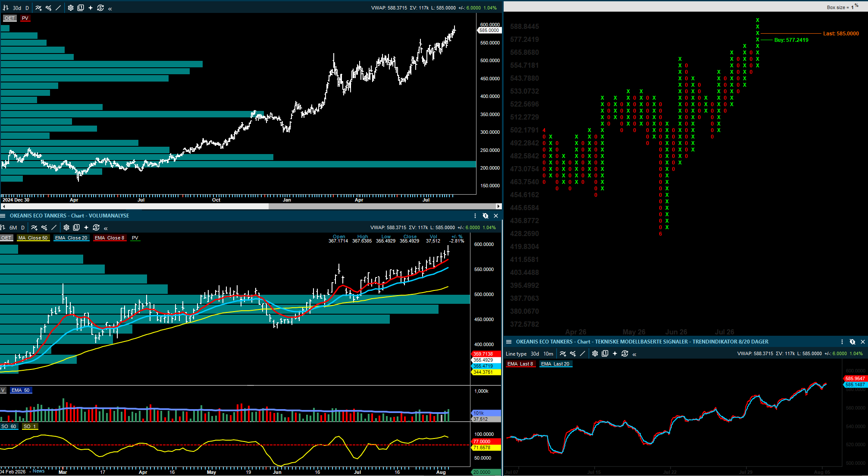Open layout templates icon in TRENDINDIKATOR toolbar
The width and height of the screenshot is (868, 476).
pyautogui.click(x=605, y=353)
